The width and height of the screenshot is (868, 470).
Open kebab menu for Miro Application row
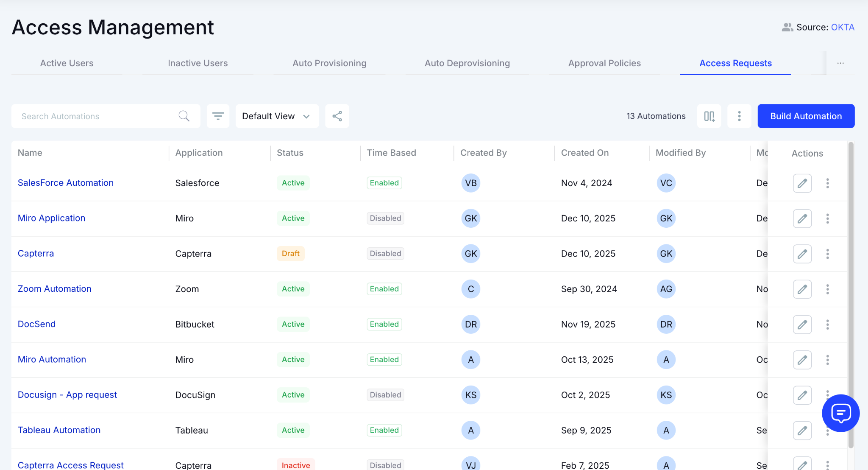click(827, 218)
